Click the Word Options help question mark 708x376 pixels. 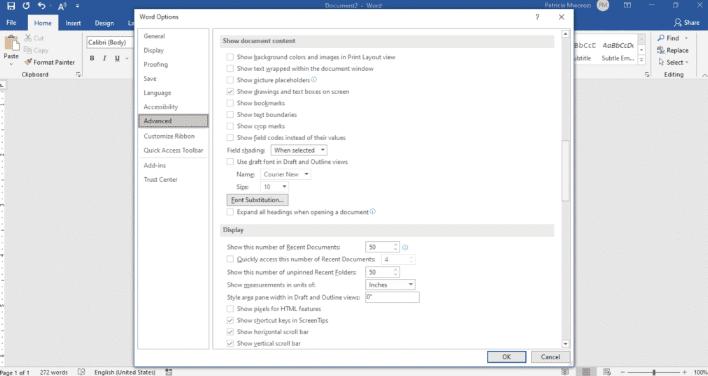point(537,17)
